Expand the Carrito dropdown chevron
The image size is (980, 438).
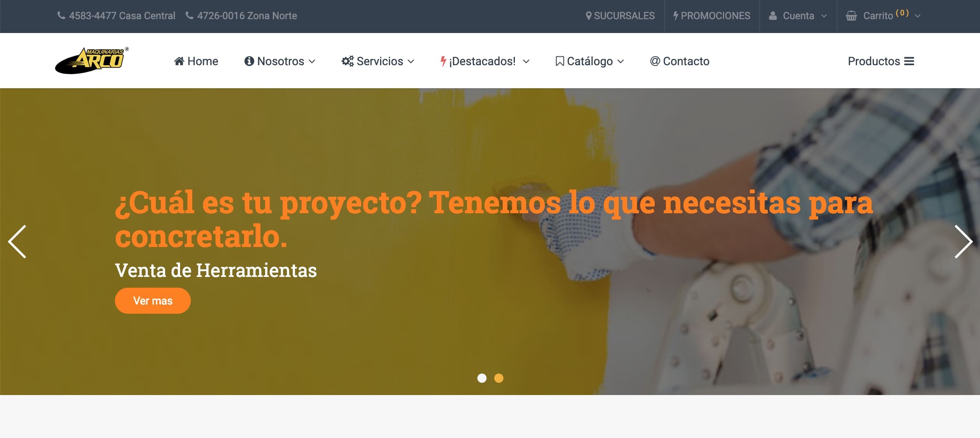(918, 16)
